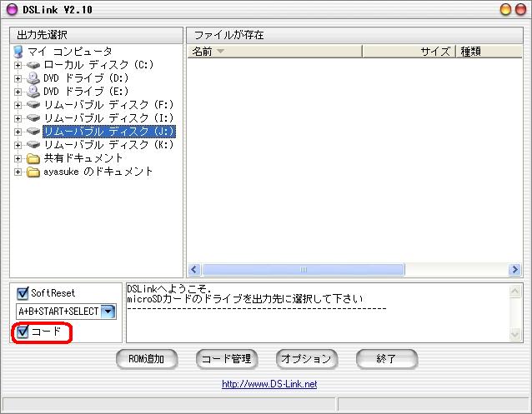This screenshot has height=414, width=532.
Task: Click the removable disk (K:) drive icon
Action: pos(33,145)
